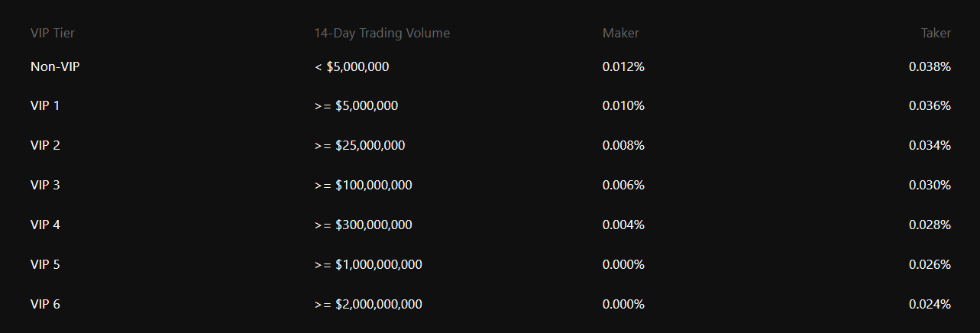Click the 0.004% maker fee value

point(623,225)
